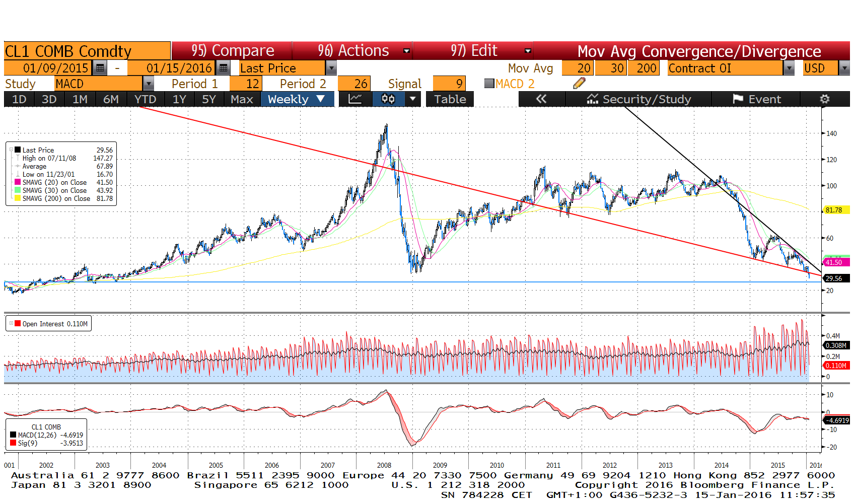Select the 6M range tab
This screenshot has width=854, height=504.
(111, 99)
